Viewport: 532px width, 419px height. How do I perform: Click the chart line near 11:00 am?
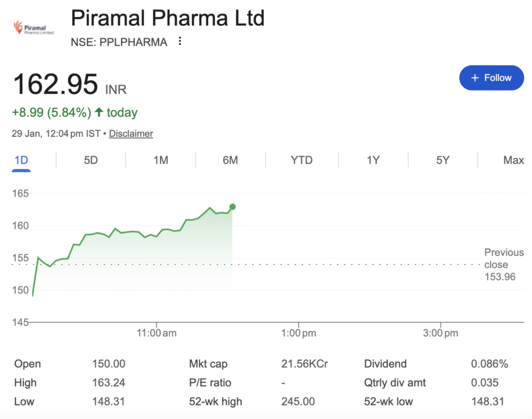click(x=156, y=237)
